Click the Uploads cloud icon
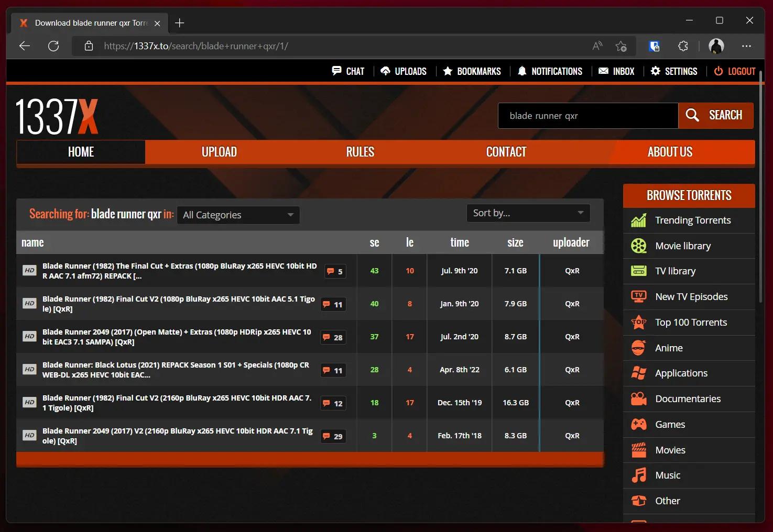 385,71
